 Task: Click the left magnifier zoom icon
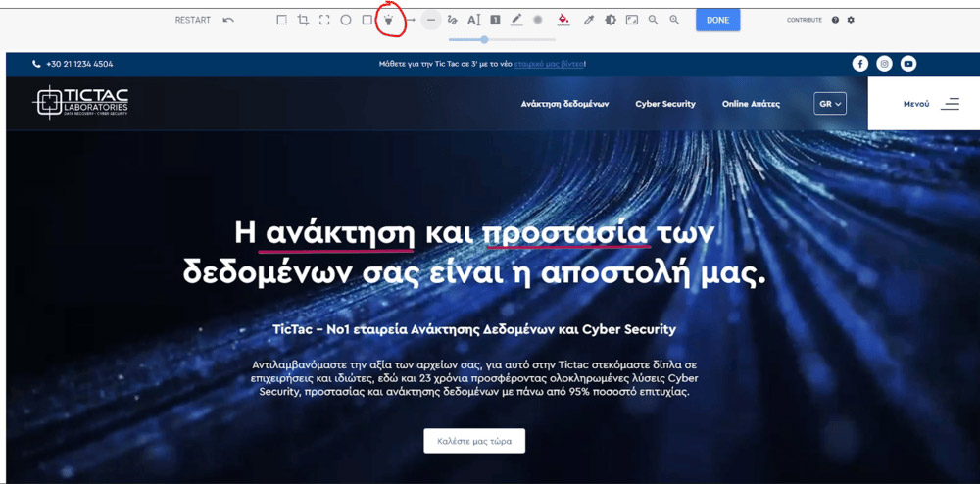(653, 20)
